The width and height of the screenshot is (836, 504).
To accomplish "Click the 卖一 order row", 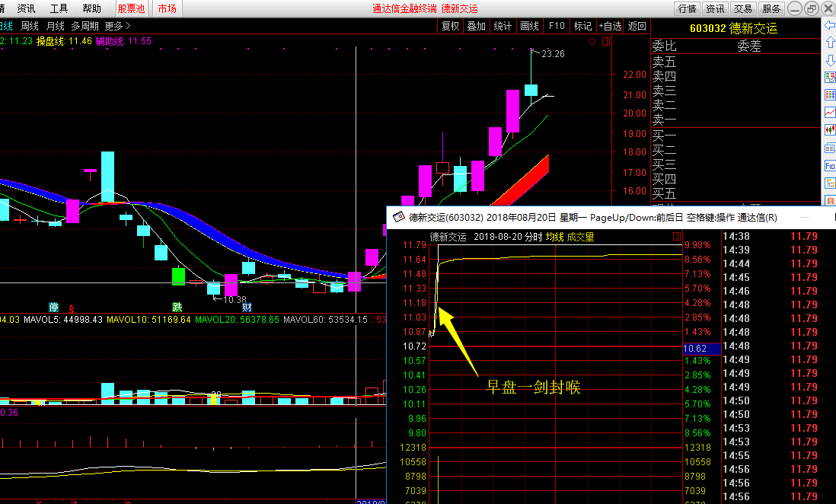I will click(x=735, y=120).
